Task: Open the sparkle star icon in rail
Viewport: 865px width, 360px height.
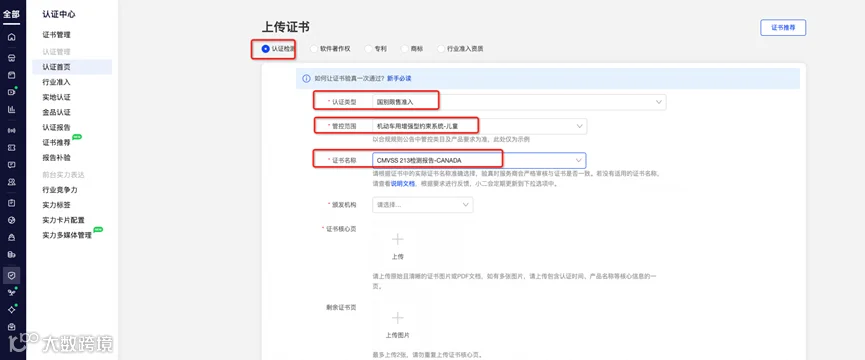Action: [x=12, y=310]
